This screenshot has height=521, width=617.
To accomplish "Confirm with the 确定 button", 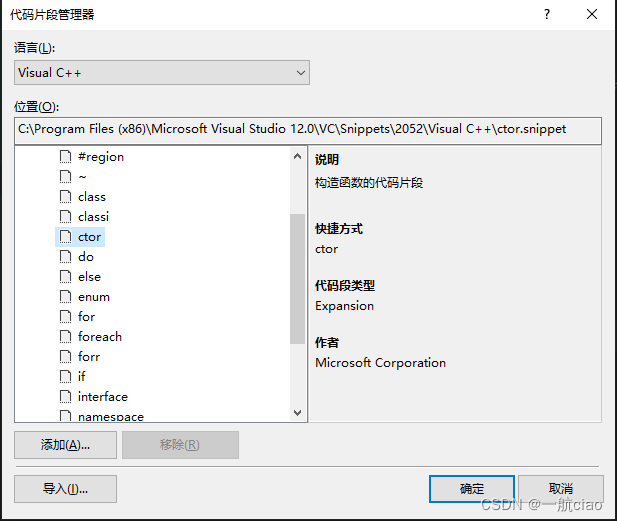I will pyautogui.click(x=472, y=489).
